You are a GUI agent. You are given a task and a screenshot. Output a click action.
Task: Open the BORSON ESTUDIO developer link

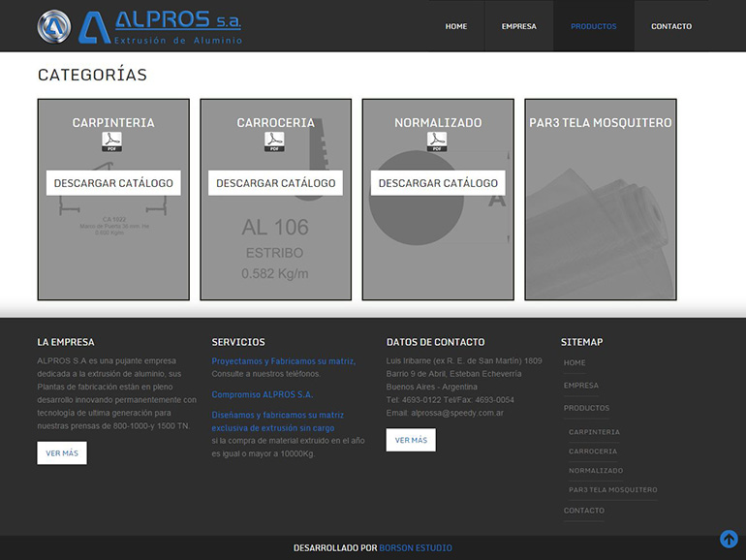[416, 548]
